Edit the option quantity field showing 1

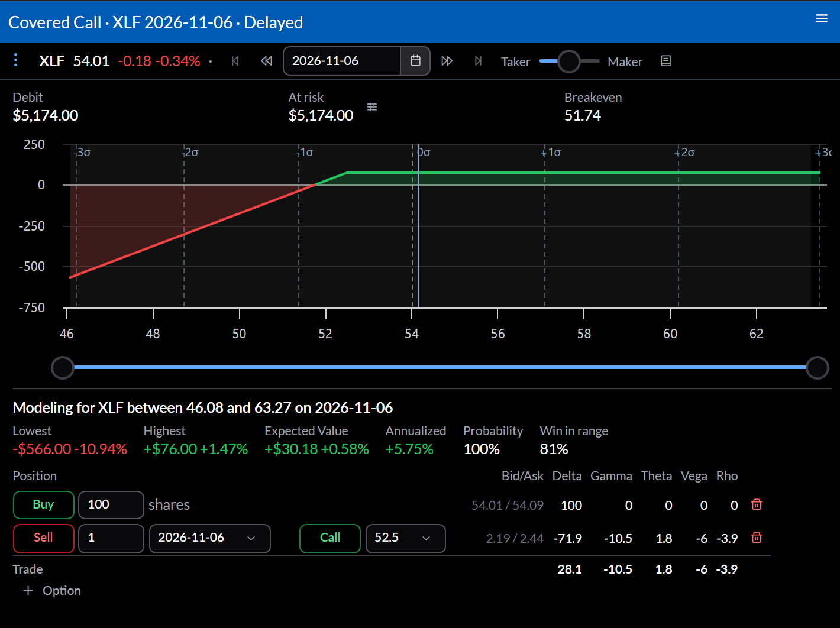(111, 538)
